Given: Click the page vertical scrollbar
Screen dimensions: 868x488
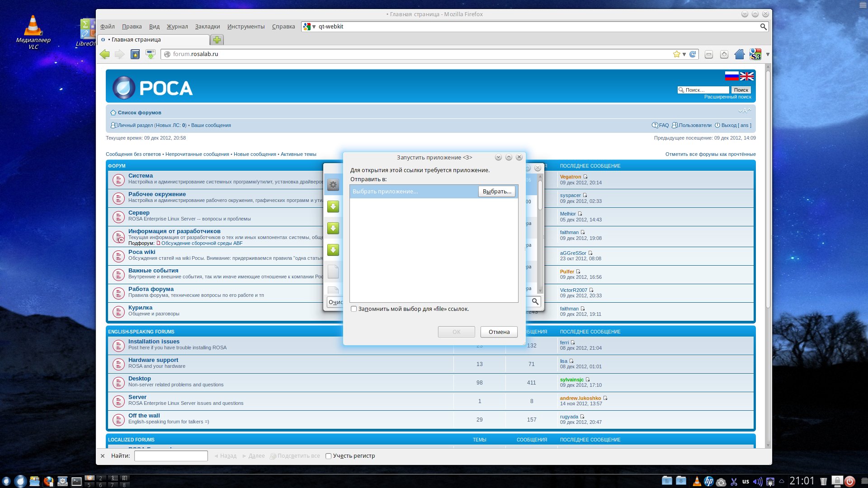Looking at the screenshot, I should pos(768,190).
